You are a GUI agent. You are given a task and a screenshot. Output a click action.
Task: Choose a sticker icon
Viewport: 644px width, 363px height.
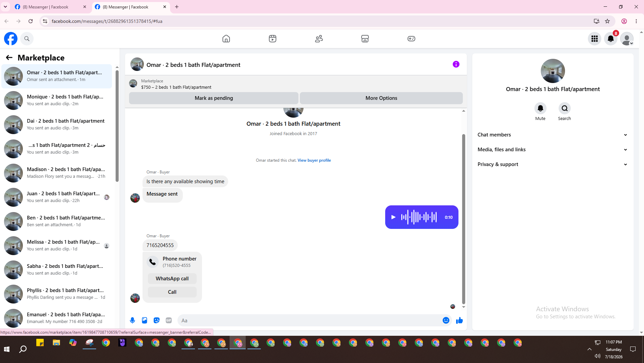[x=157, y=321]
